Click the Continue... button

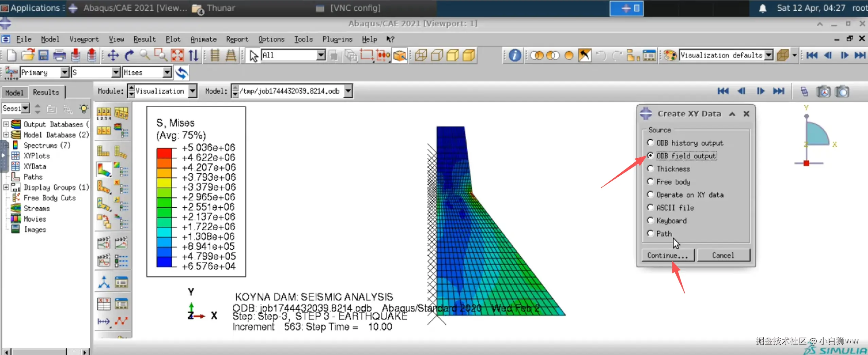[x=668, y=255]
